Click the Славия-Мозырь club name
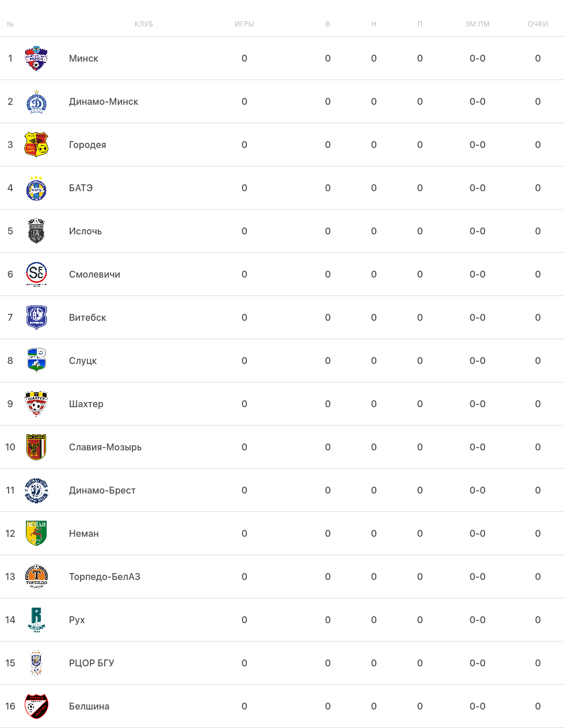The width and height of the screenshot is (564, 728). (x=105, y=447)
